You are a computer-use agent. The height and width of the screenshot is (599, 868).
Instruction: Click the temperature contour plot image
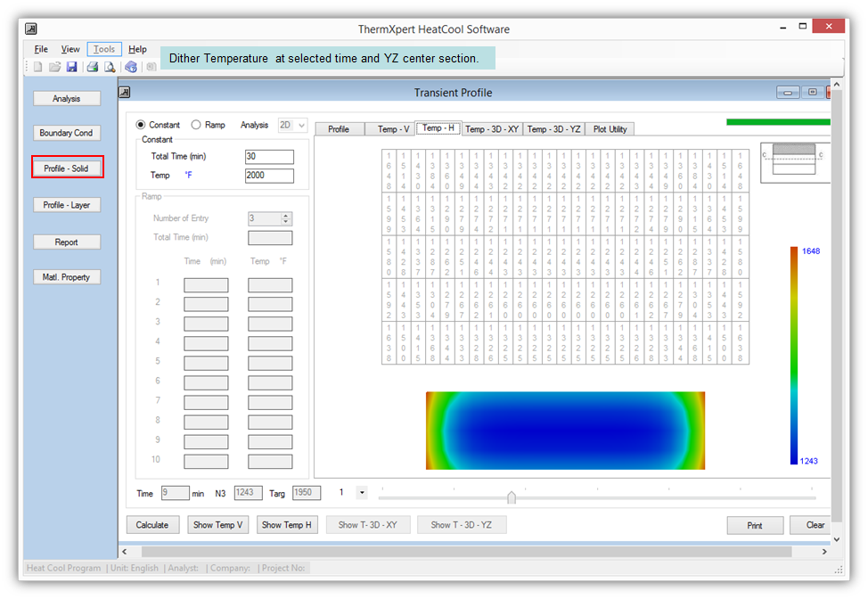(x=565, y=431)
